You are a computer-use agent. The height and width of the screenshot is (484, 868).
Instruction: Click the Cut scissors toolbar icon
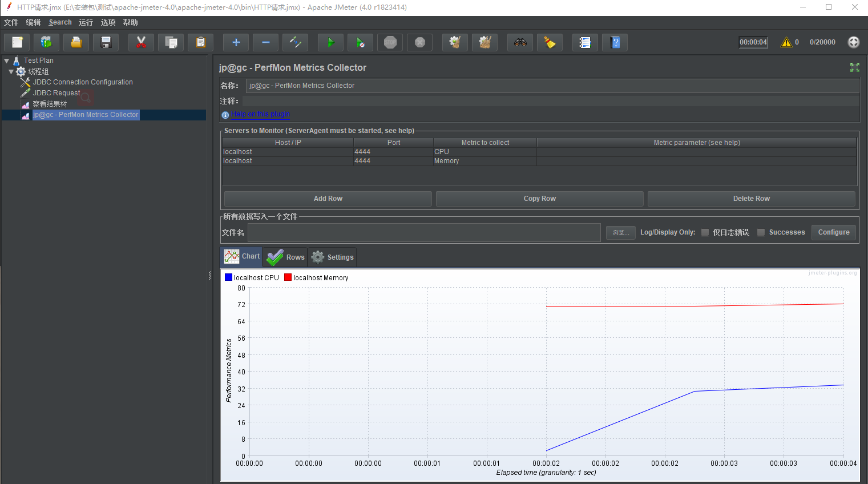(141, 43)
